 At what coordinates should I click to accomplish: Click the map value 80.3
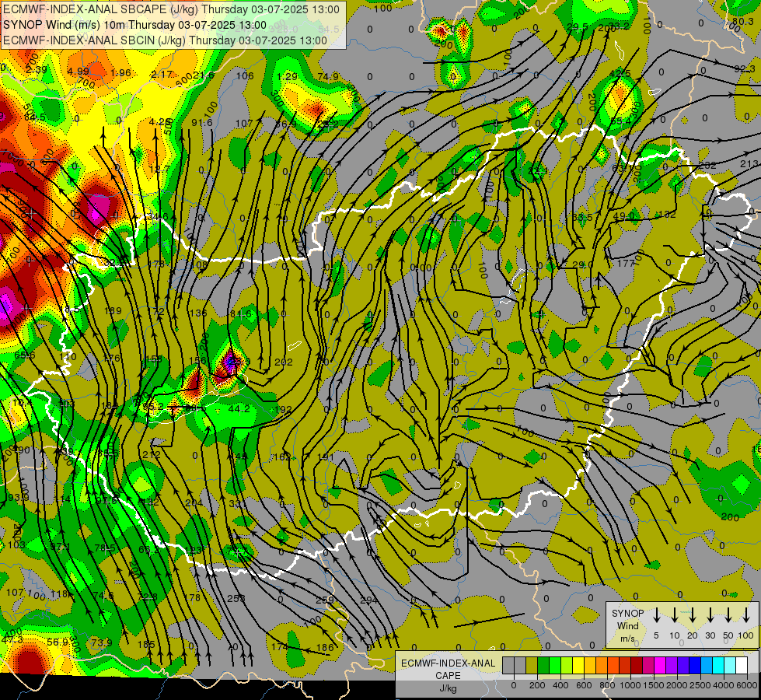coord(743,21)
